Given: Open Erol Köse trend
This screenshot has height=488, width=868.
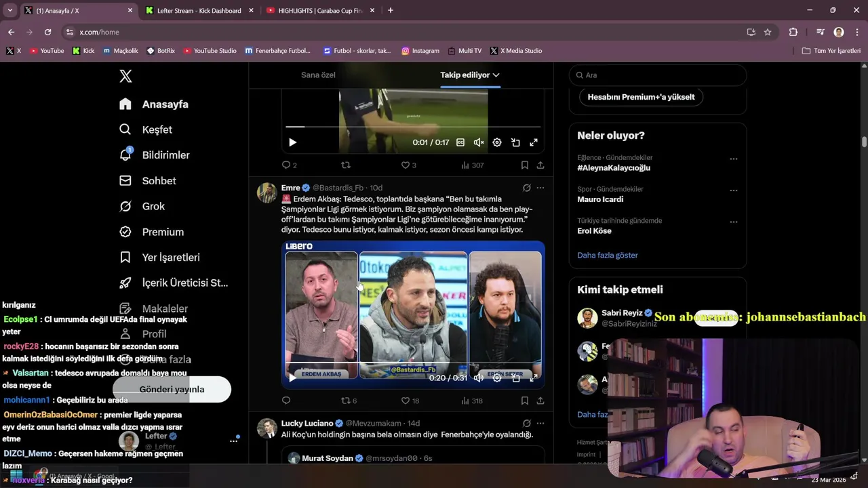Looking at the screenshot, I should (x=594, y=231).
